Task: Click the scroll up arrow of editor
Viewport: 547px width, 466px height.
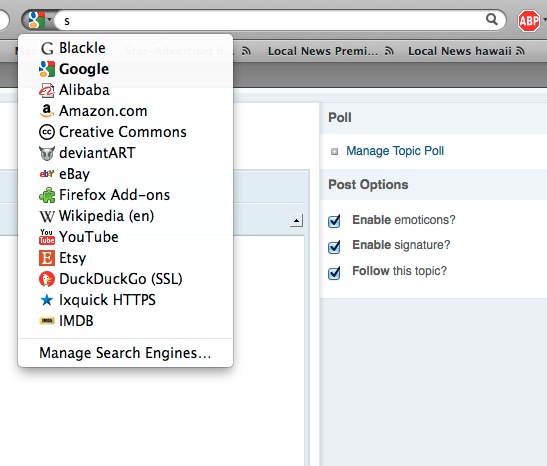Action: [x=296, y=221]
